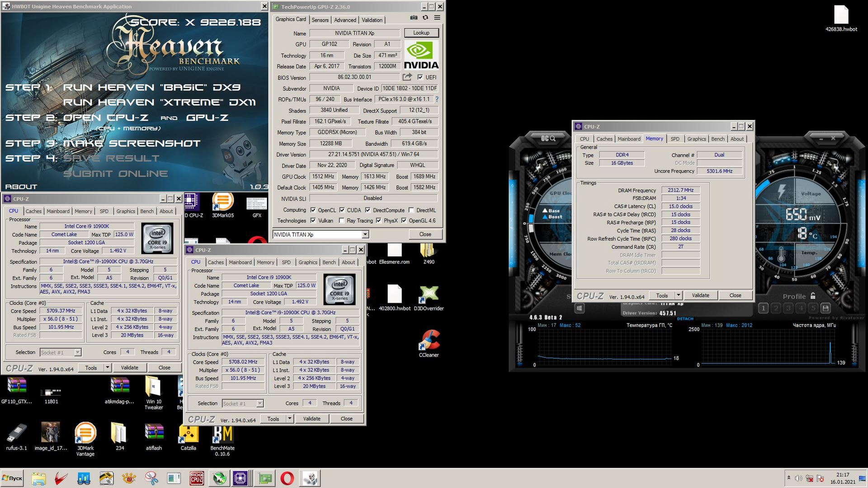This screenshot has width=868, height=488.
Task: Click the GPU-Z refresh icon
Action: [x=425, y=18]
